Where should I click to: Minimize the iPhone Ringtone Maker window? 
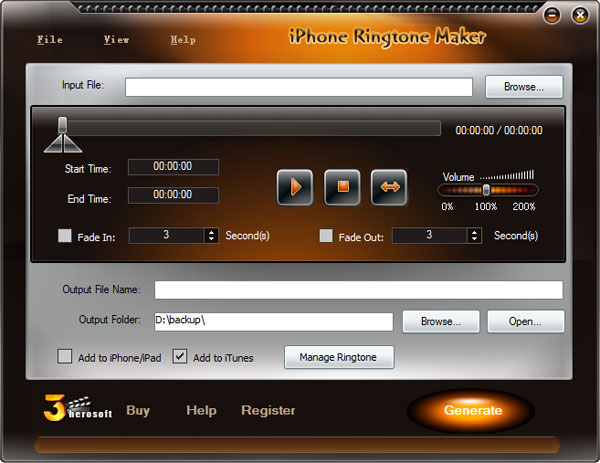point(552,15)
